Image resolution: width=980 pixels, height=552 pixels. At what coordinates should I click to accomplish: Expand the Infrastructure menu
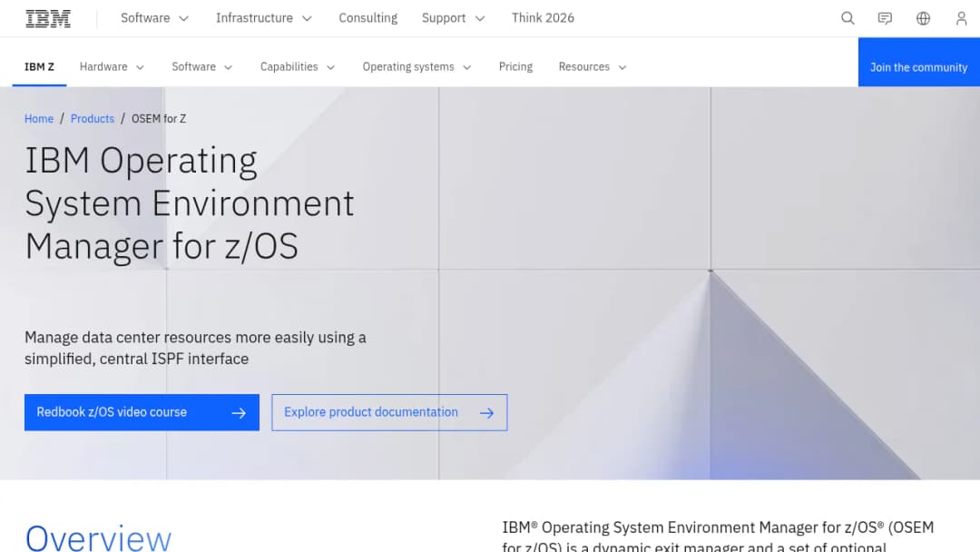coord(263,18)
